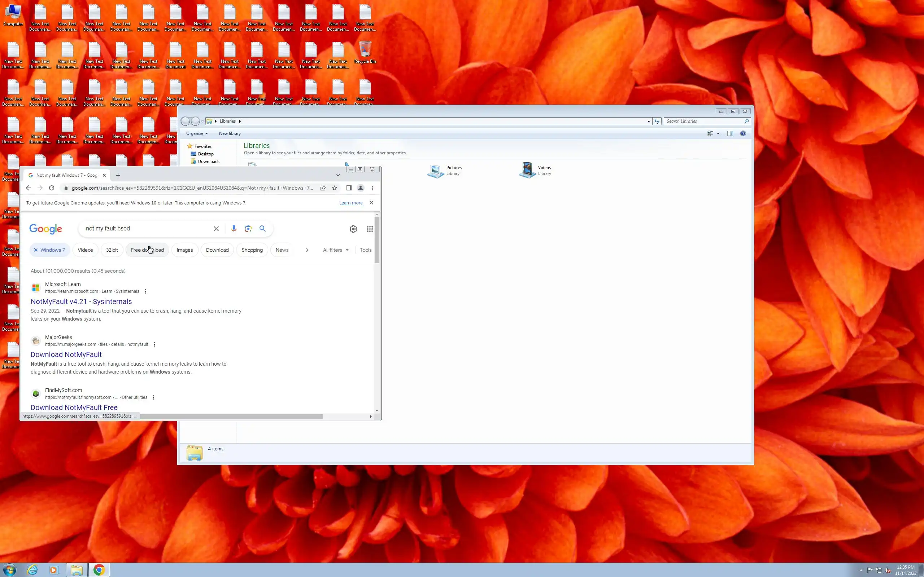
Task: Click the Chrome reload page button
Action: pos(52,188)
